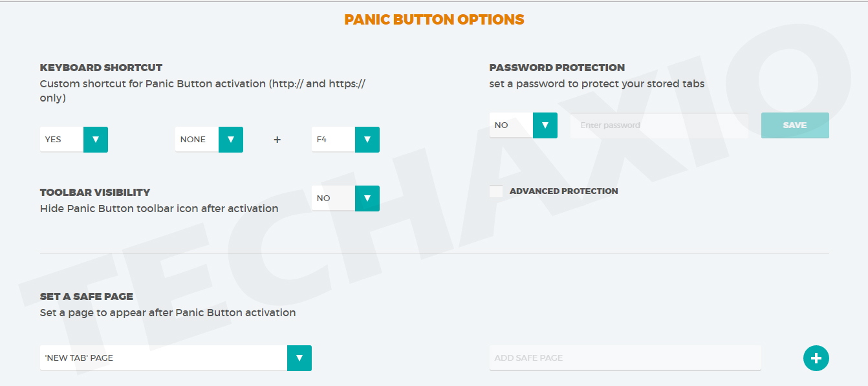Click the arrow icon on the password protection selector

click(x=544, y=125)
